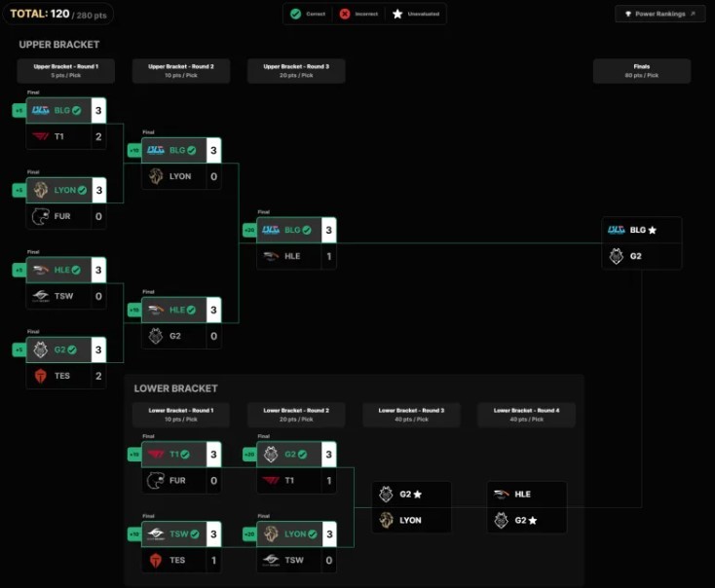Click the +5 badge beside LYON in Upper Round 1

tap(19, 190)
